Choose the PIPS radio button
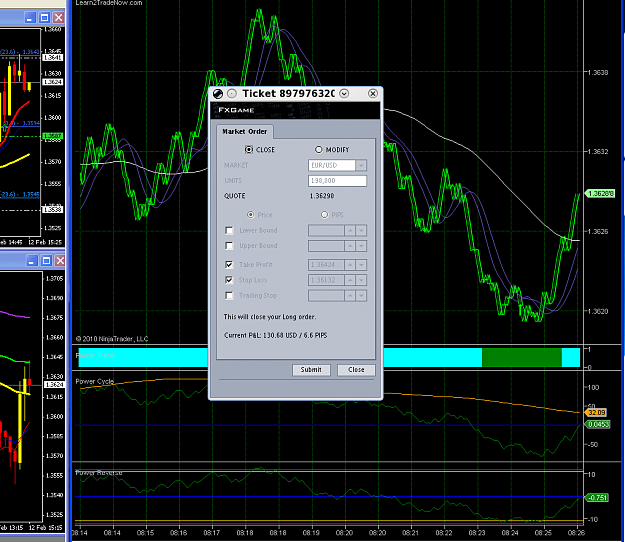This screenshot has width=625, height=542. (x=324, y=215)
